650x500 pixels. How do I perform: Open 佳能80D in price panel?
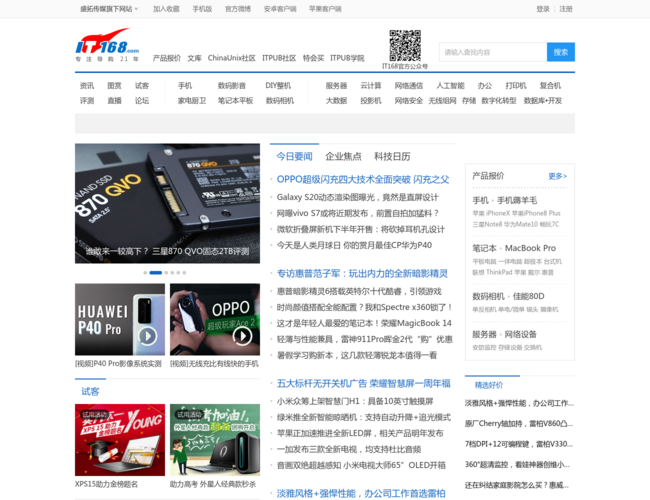coord(529,296)
